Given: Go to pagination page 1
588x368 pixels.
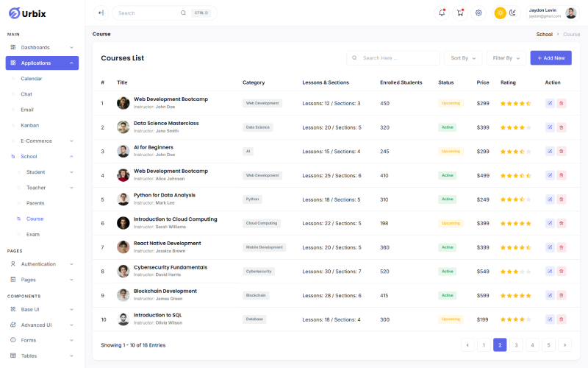Looking at the screenshot, I should 484,345.
